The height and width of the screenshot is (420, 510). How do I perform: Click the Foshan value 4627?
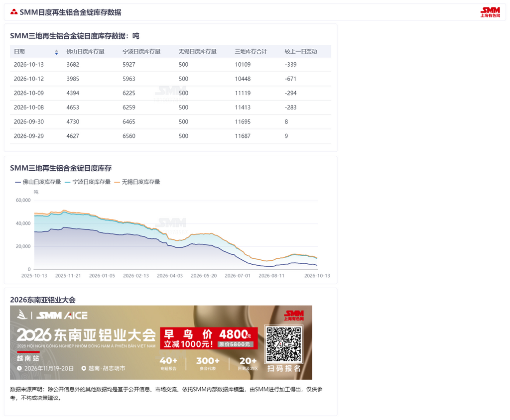click(73, 136)
